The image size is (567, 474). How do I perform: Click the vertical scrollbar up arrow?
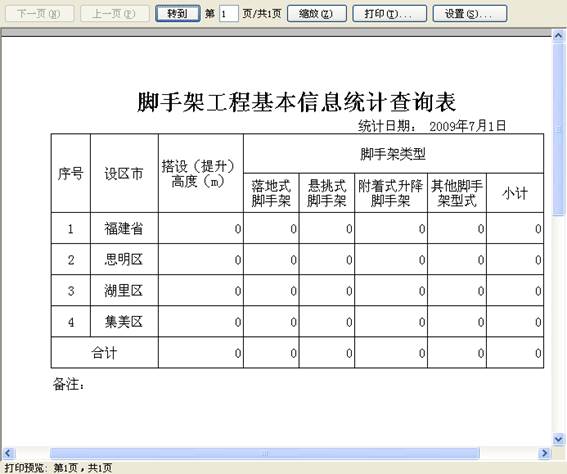point(558,36)
